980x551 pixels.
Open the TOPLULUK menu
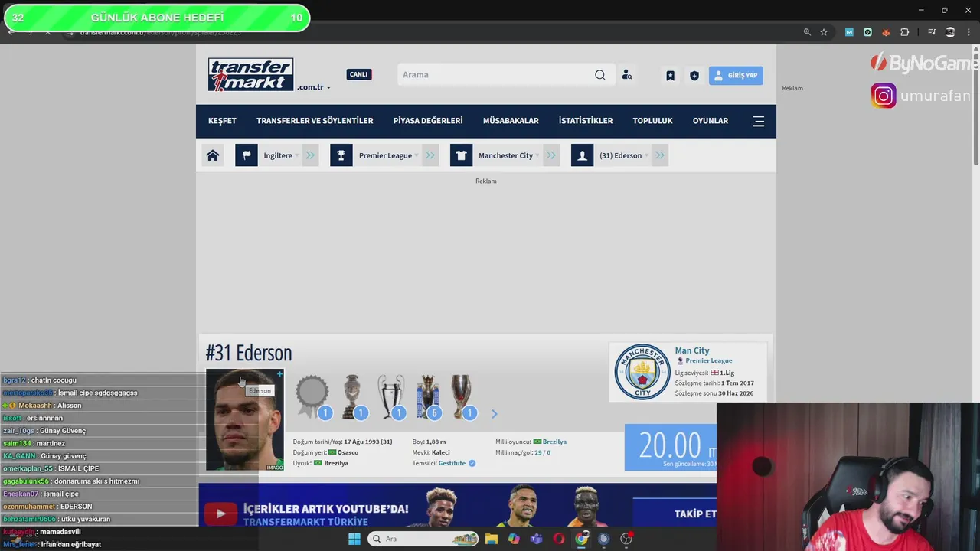652,121
